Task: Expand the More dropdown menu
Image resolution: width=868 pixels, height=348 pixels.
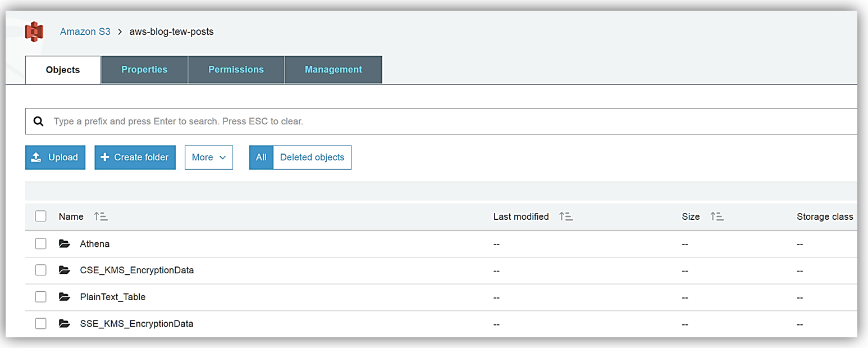Action: point(209,157)
